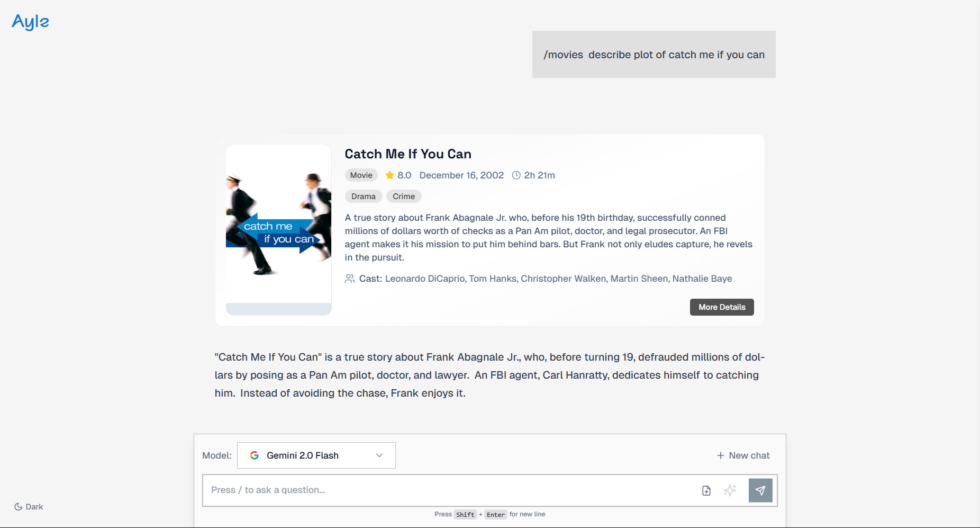This screenshot has width=980, height=528.
Task: Click the 2h 21m runtime text
Action: (539, 175)
